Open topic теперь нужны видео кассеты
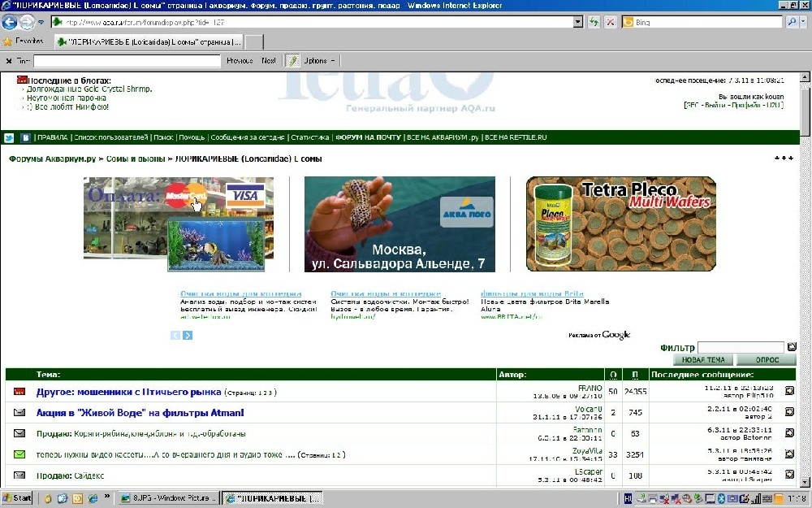This screenshot has width=812, height=508. click(166, 454)
